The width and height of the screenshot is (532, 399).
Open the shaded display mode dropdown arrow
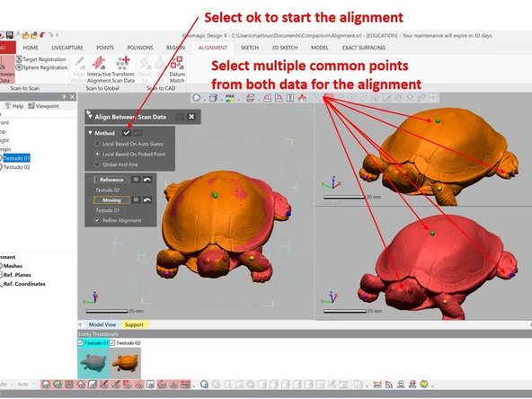(x=204, y=100)
